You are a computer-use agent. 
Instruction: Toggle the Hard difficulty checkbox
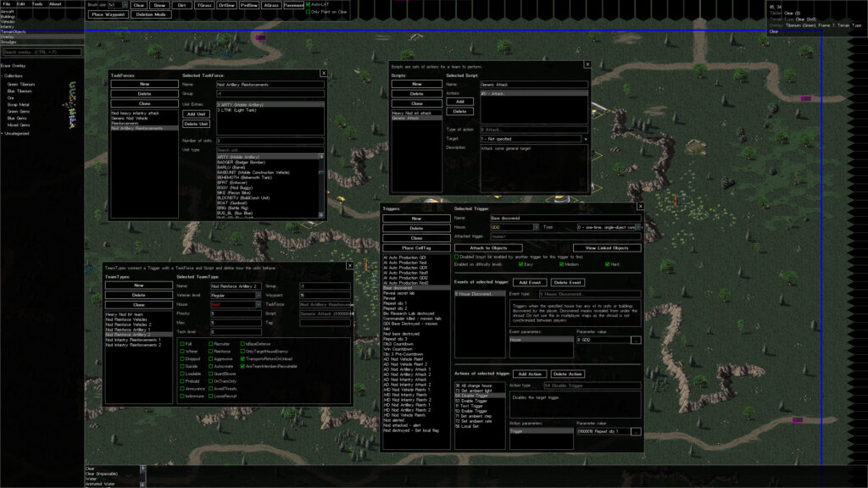(607, 264)
